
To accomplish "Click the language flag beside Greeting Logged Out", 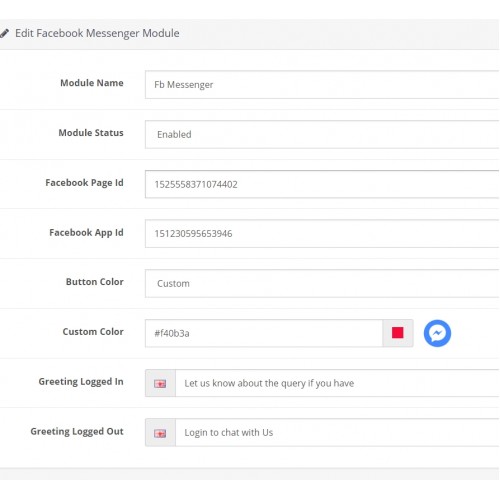I will click(x=160, y=433).
